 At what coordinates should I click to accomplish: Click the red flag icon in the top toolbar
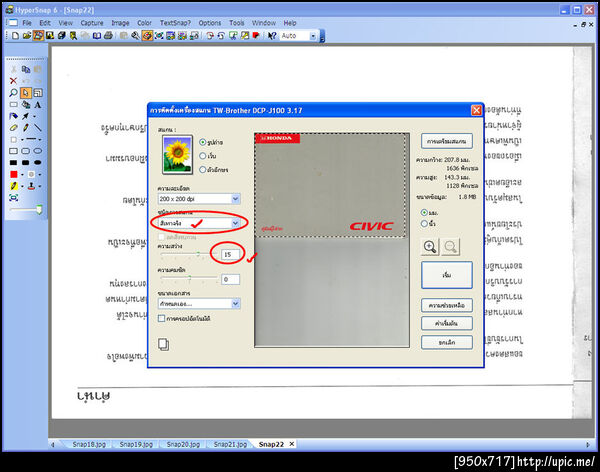[x=256, y=36]
